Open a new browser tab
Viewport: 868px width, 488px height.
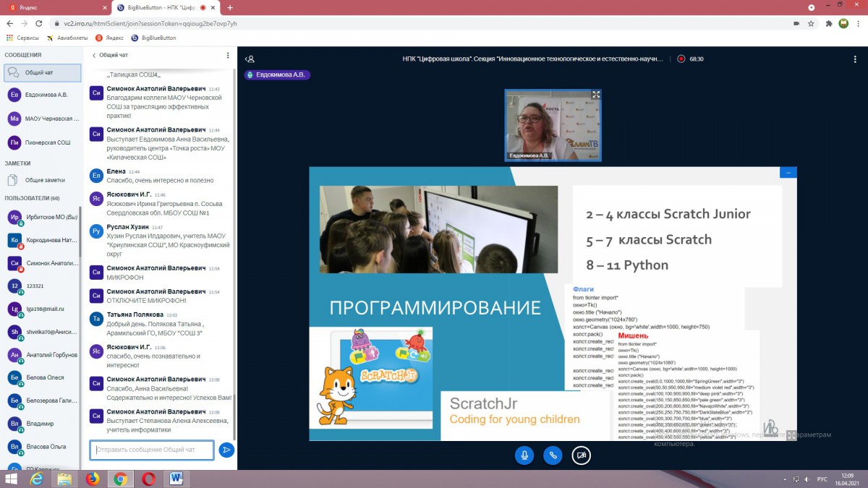(x=230, y=8)
